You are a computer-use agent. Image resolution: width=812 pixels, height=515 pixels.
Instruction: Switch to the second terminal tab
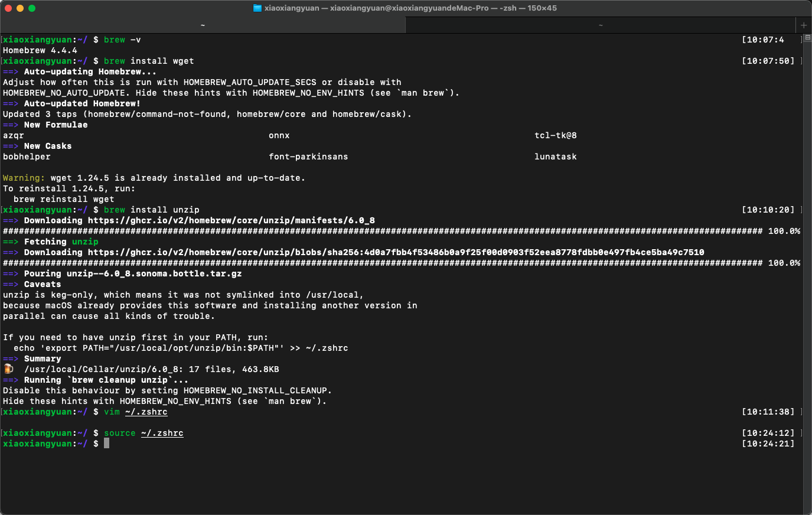point(601,25)
